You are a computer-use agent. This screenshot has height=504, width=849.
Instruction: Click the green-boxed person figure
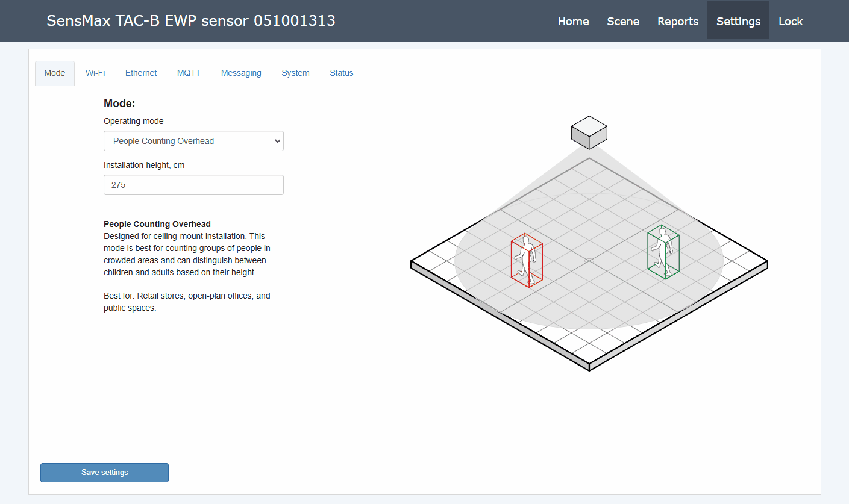[663, 252]
